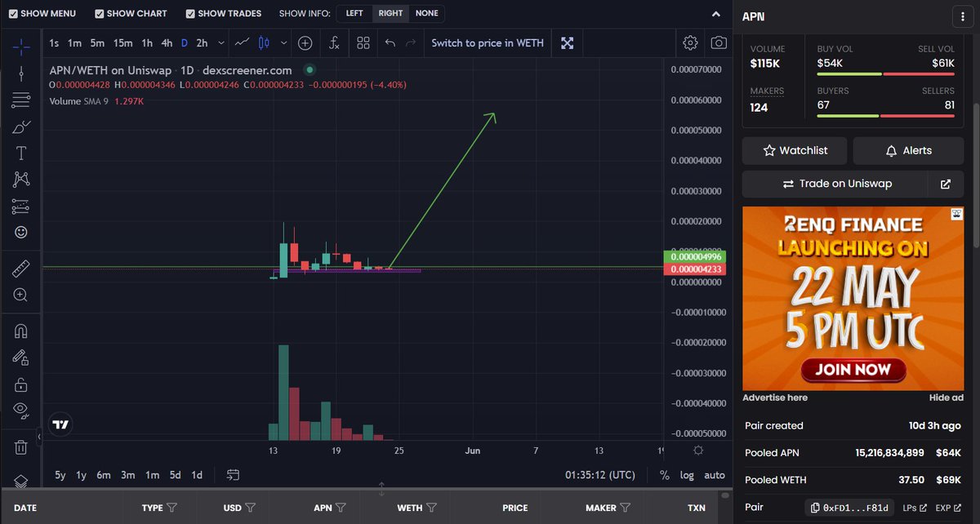Copy pair address 0xFD1...F81d
The height and width of the screenshot is (524, 980).
tap(849, 508)
